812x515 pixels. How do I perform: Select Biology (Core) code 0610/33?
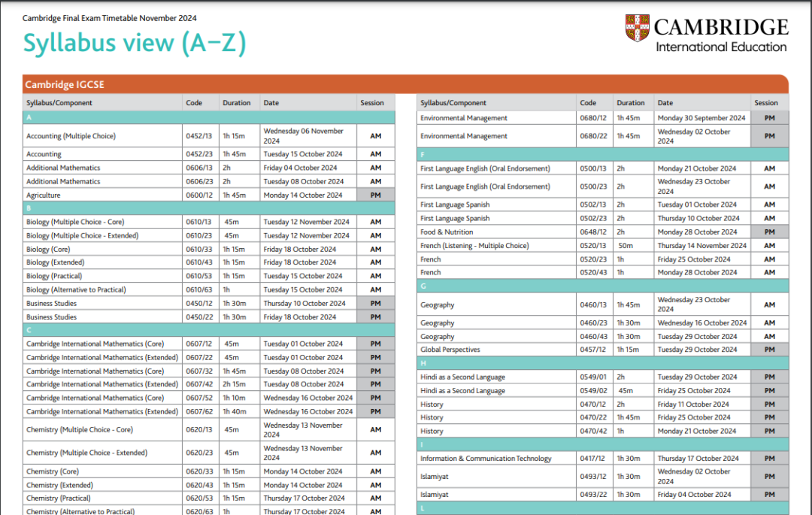(198, 250)
